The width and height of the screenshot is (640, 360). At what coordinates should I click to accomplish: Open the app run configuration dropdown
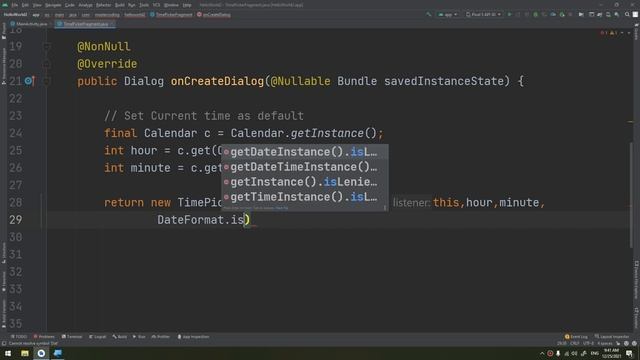tap(448, 14)
